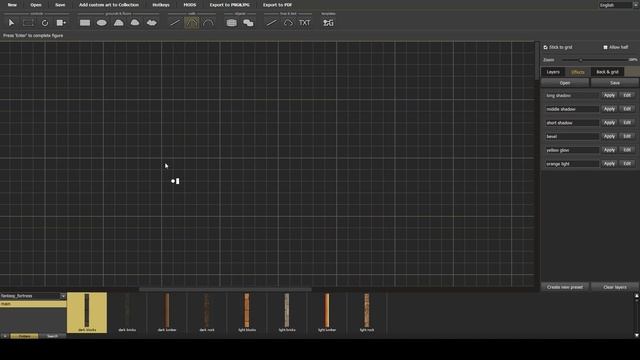Select the light bricks wall thumbnail

tap(287, 312)
